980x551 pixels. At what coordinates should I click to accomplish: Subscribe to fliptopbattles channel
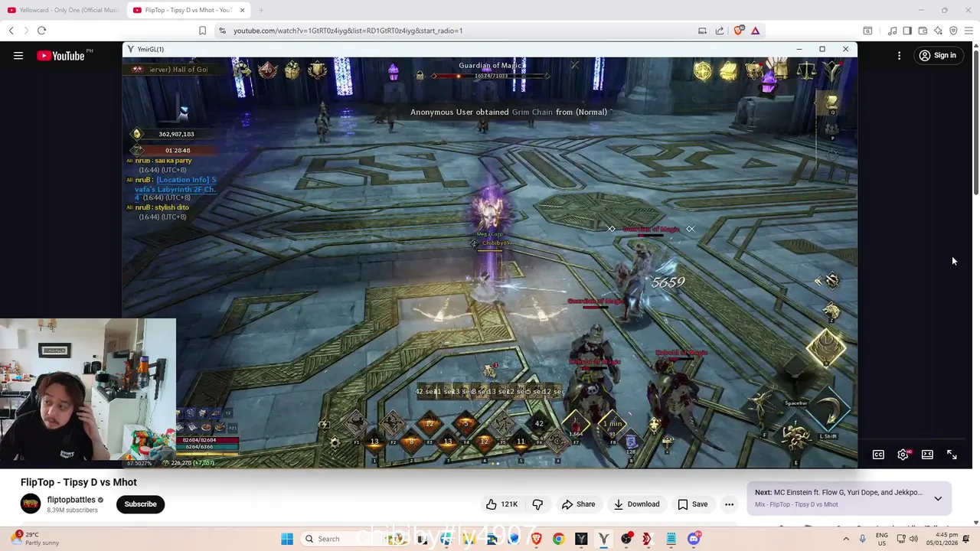tap(140, 504)
